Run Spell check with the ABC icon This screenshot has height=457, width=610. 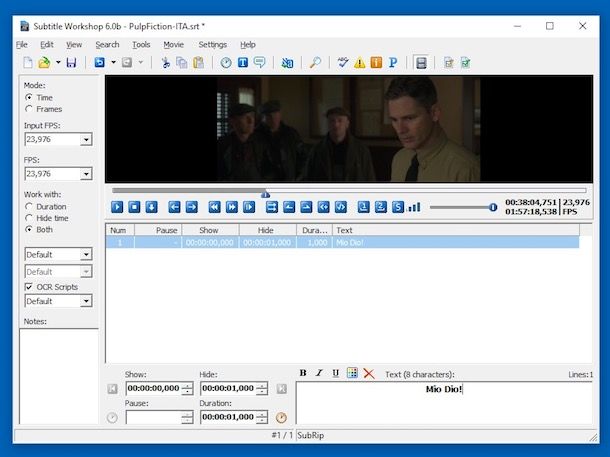342,62
